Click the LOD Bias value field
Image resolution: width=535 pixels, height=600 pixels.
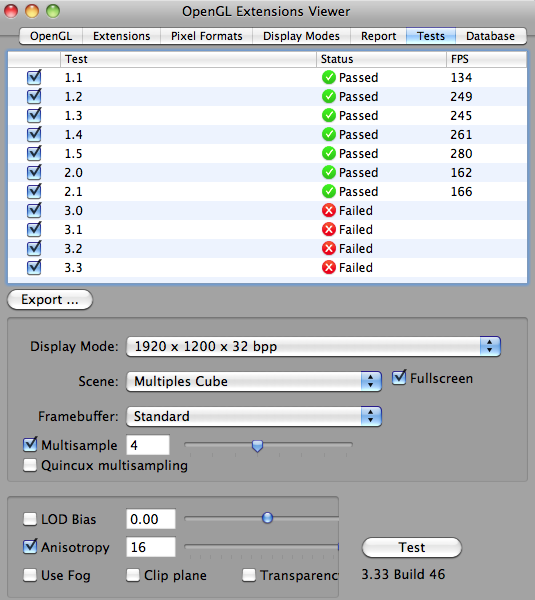coord(151,519)
